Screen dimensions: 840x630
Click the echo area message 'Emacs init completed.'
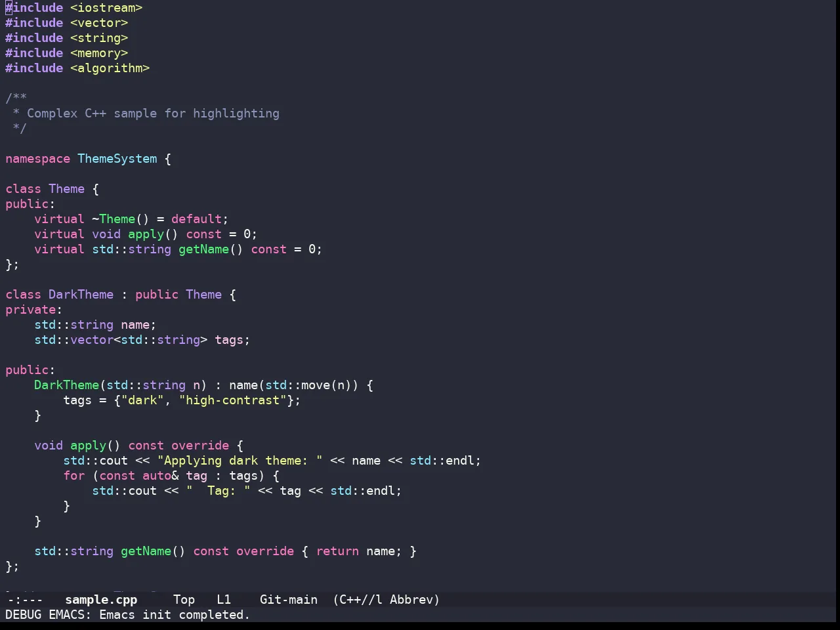[x=175, y=614]
